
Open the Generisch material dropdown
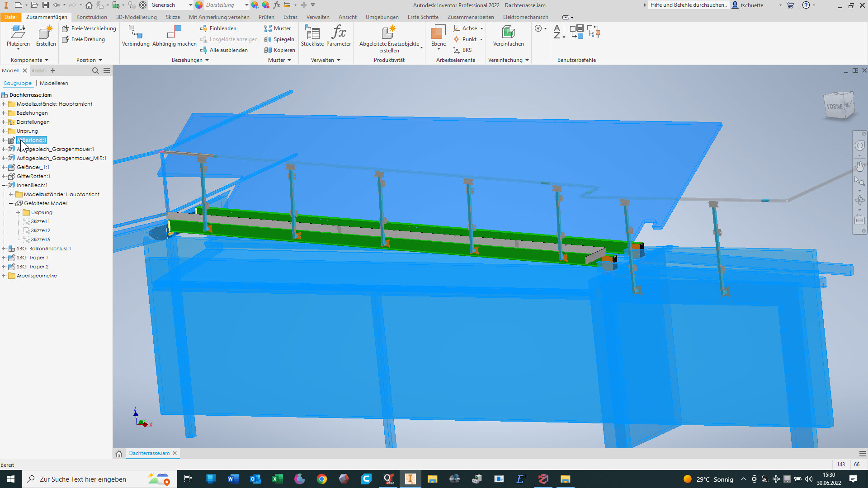pos(190,5)
